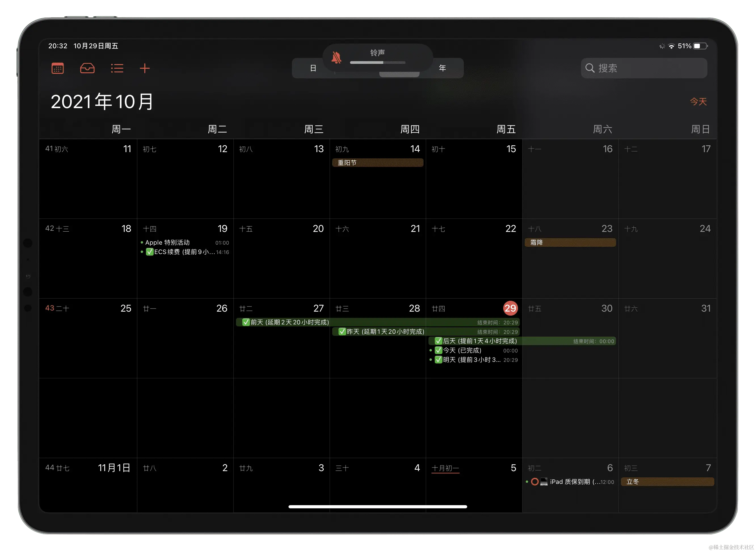Screen dimensions: 756x552
Task: Open the calendar view icon
Action: 57,68
